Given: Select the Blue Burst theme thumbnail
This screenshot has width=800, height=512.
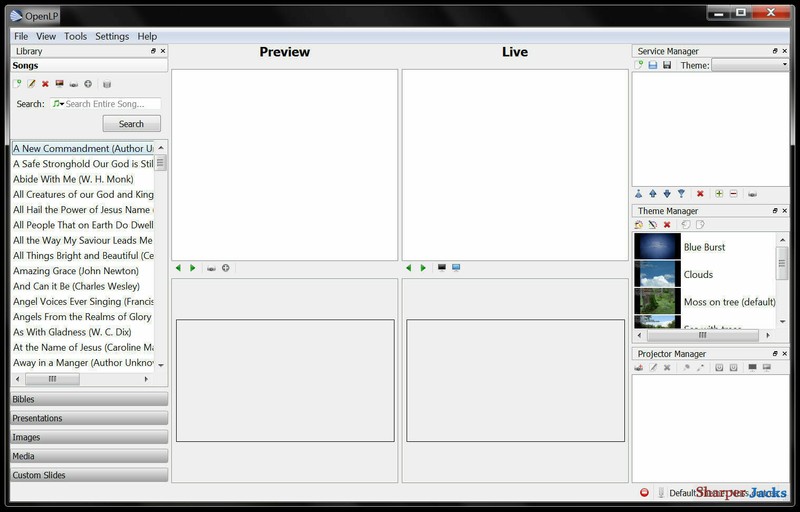Looking at the screenshot, I should point(657,246).
